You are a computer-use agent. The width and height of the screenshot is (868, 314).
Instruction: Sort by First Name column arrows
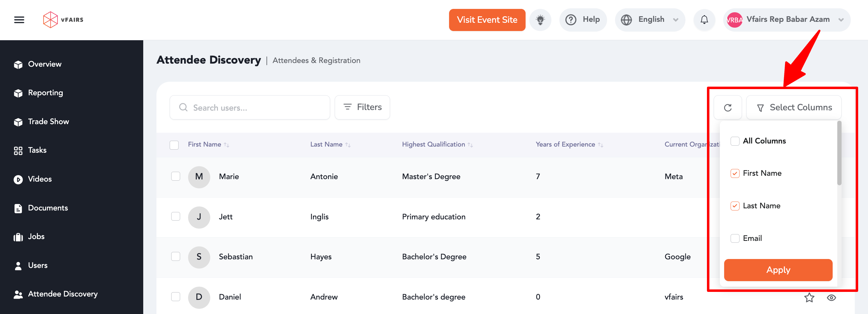coord(227,145)
